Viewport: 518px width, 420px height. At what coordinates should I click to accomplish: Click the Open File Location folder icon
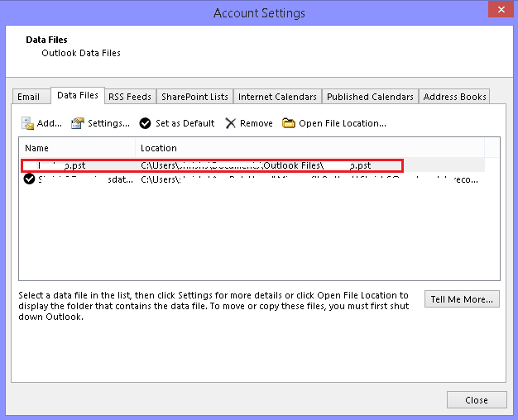click(x=289, y=123)
